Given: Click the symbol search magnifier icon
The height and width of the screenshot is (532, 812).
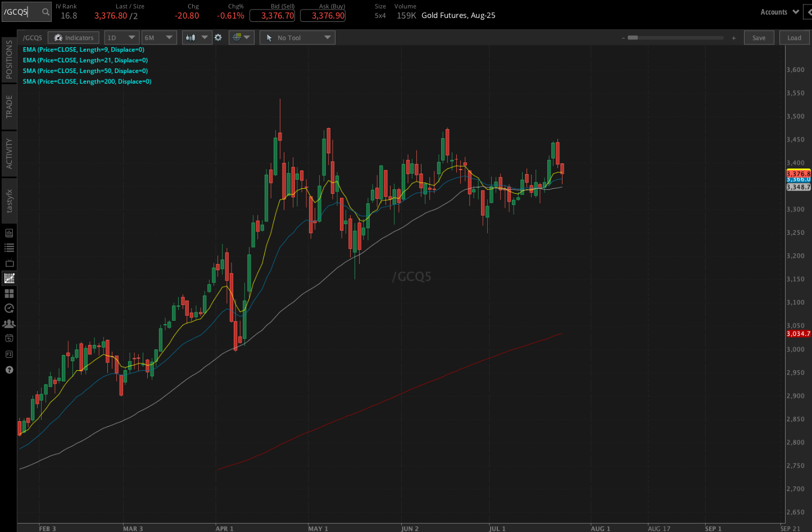Looking at the screenshot, I should pyautogui.click(x=45, y=11).
